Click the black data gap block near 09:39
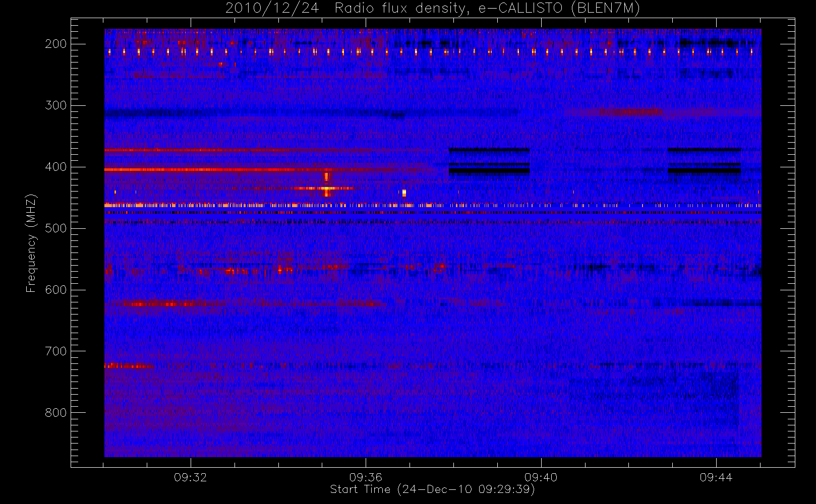 pos(489,161)
